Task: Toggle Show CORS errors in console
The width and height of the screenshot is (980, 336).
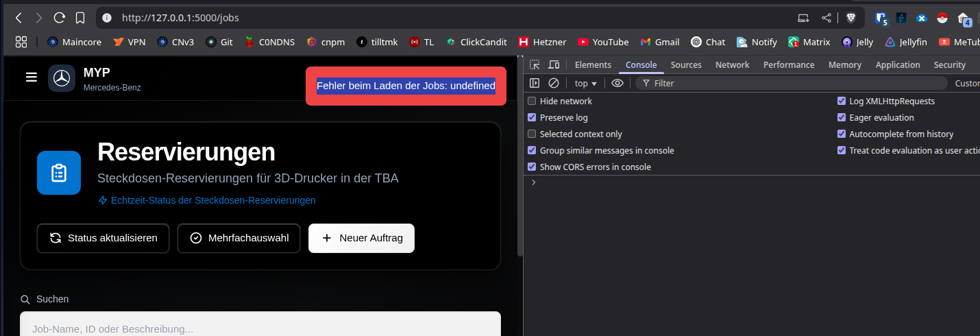Action: pos(532,167)
